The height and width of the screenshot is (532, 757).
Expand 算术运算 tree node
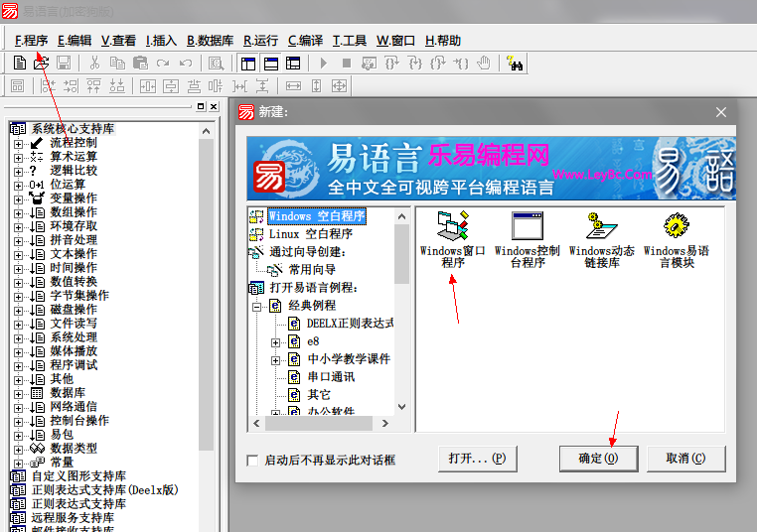[18, 158]
